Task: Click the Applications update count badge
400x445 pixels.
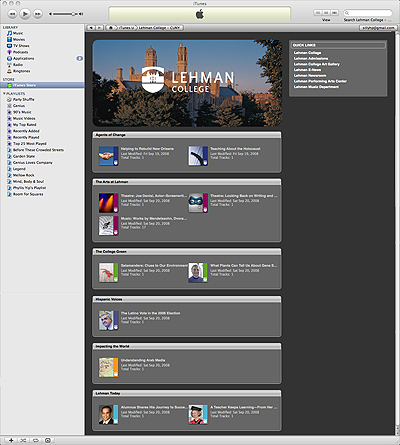Action: pos(79,58)
